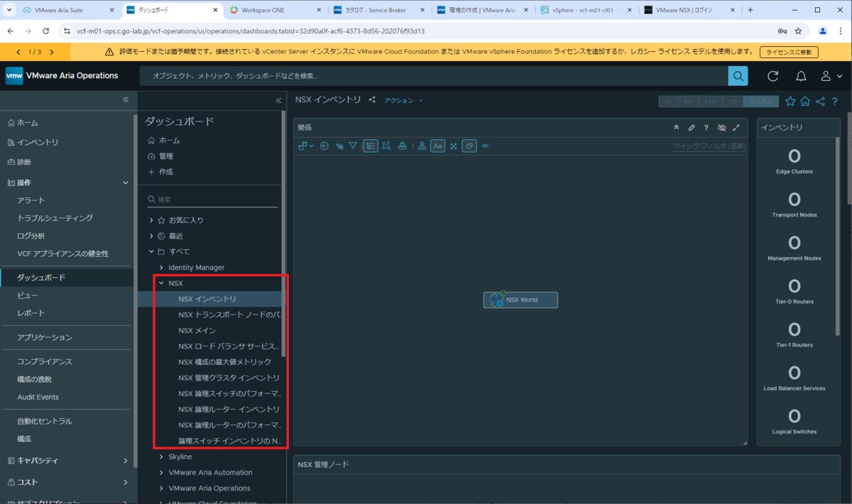Select the 6H time range

689,101
